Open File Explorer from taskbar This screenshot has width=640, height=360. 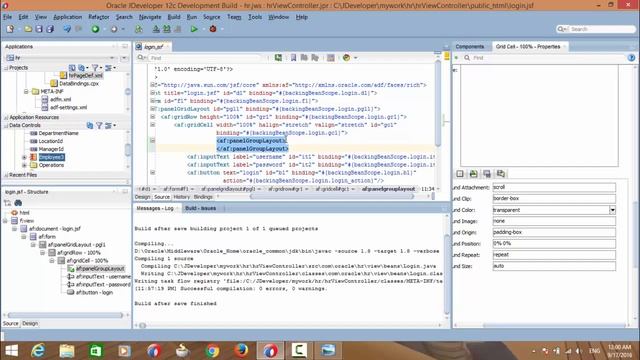(67, 351)
